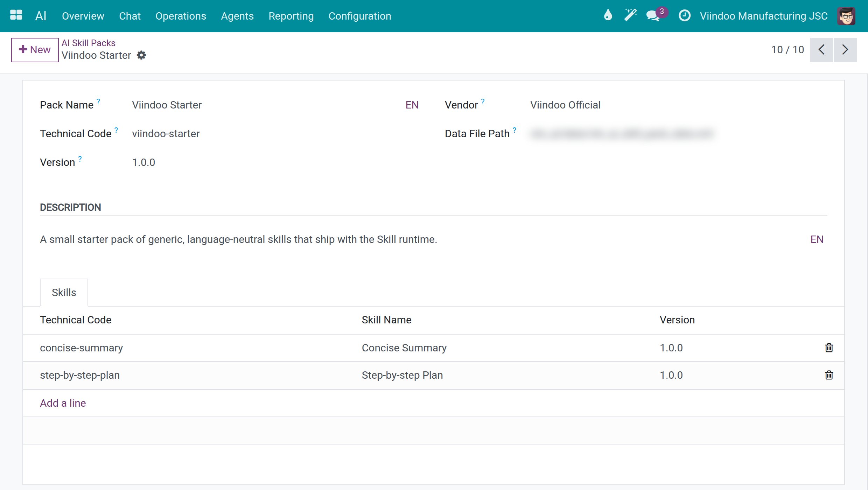Open the conversations messages icon
Screen dimensions: 868x490
click(x=653, y=15)
